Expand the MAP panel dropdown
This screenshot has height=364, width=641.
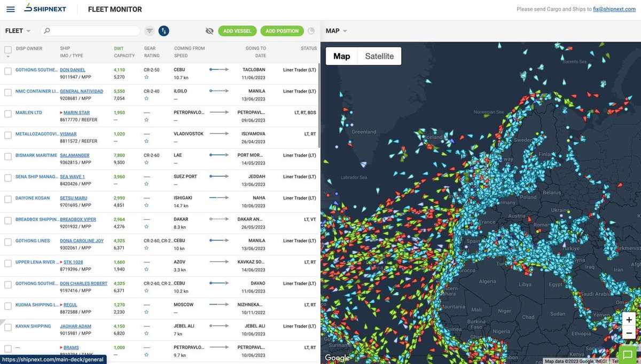point(337,31)
